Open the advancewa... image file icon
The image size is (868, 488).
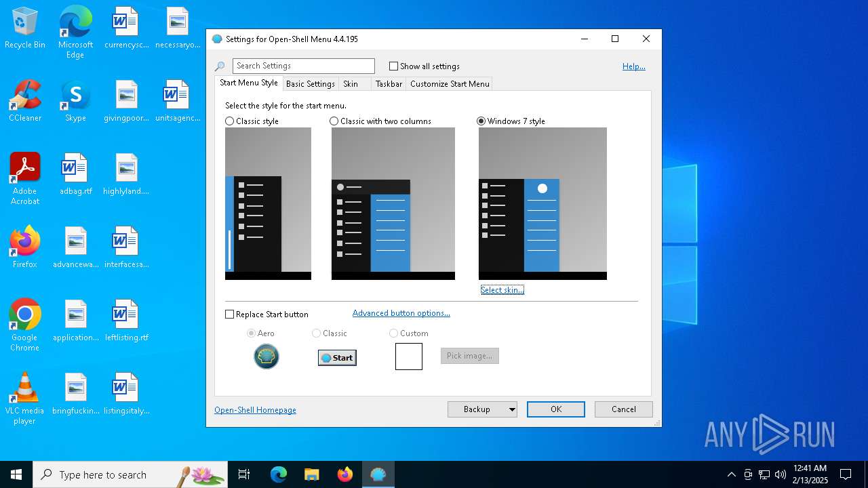75,248
